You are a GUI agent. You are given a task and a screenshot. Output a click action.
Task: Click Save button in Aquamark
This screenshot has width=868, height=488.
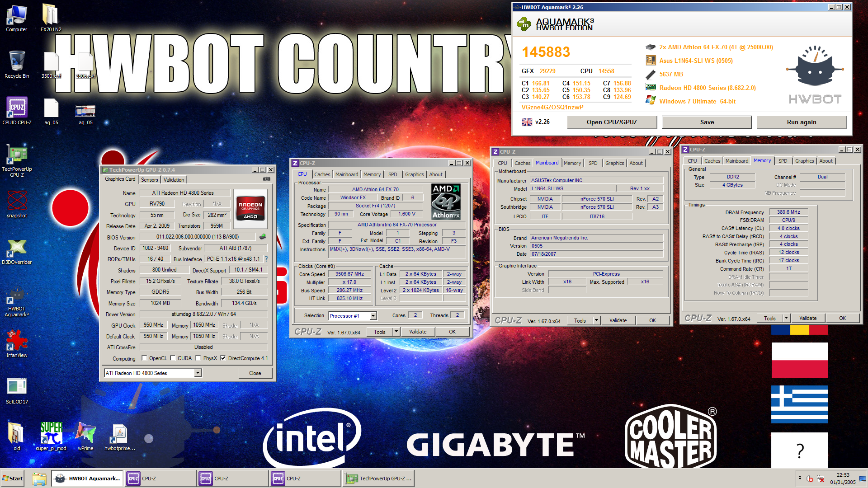(707, 122)
